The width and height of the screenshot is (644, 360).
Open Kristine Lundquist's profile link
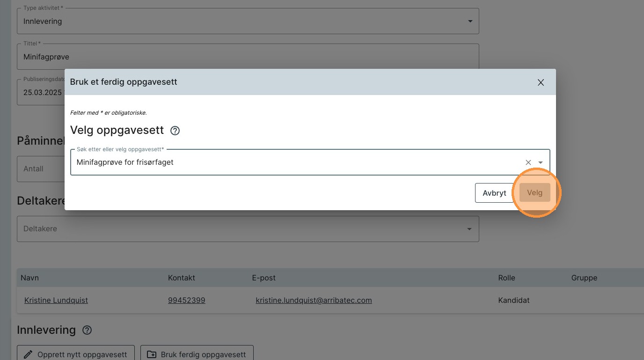pyautogui.click(x=56, y=300)
